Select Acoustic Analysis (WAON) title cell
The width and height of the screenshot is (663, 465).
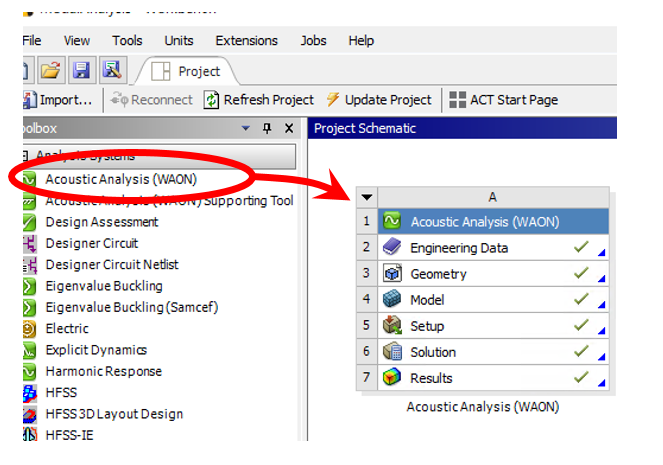(x=493, y=222)
